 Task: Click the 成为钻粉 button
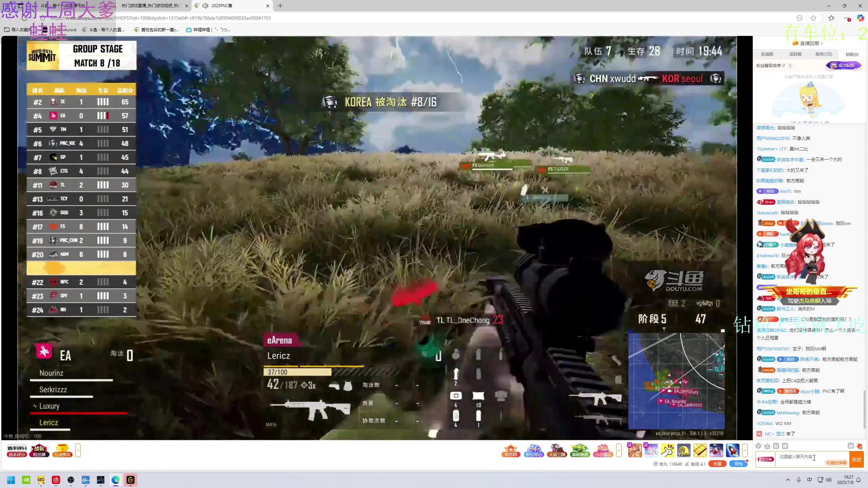coord(844,65)
